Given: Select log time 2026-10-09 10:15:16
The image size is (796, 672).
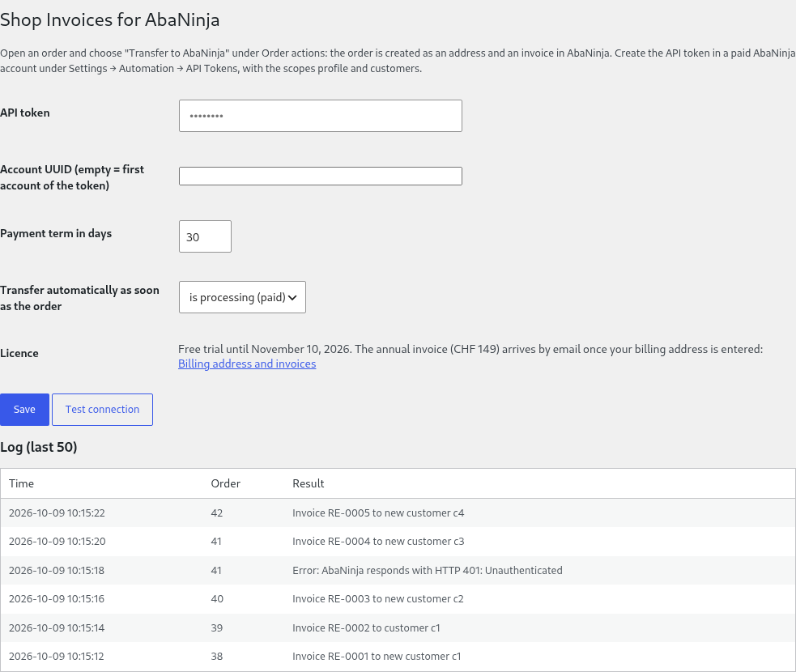Looking at the screenshot, I should click(x=57, y=599).
